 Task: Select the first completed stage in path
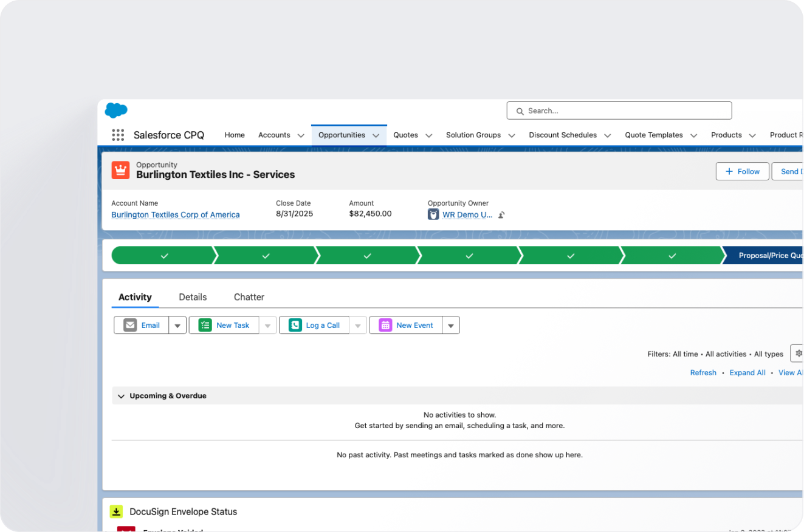(163, 256)
